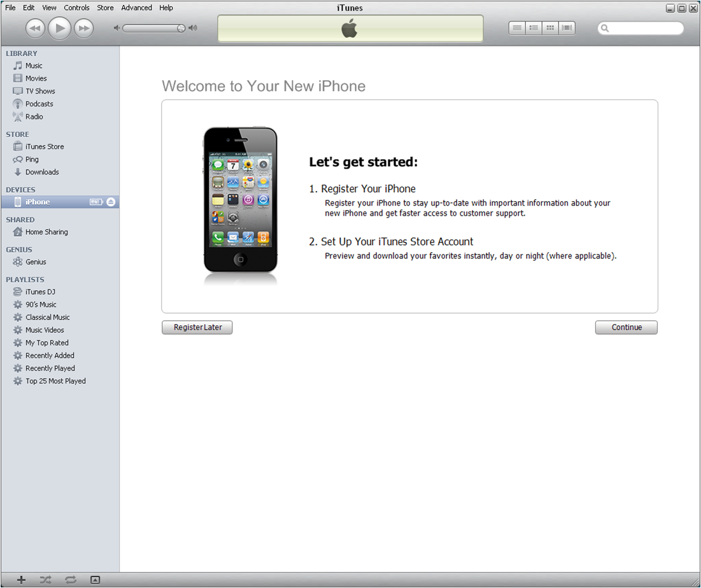Screen dimensions: 701x588
Task: Show or hide artwork viewer
Action: point(96,580)
